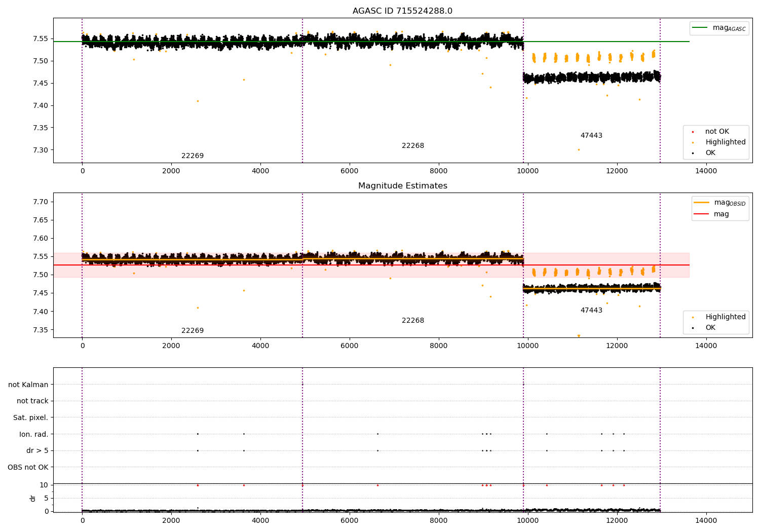Image resolution: width=760 pixels, height=532 pixels.
Task: Click 'not OK' in the top plot legend
Action: tap(717, 131)
